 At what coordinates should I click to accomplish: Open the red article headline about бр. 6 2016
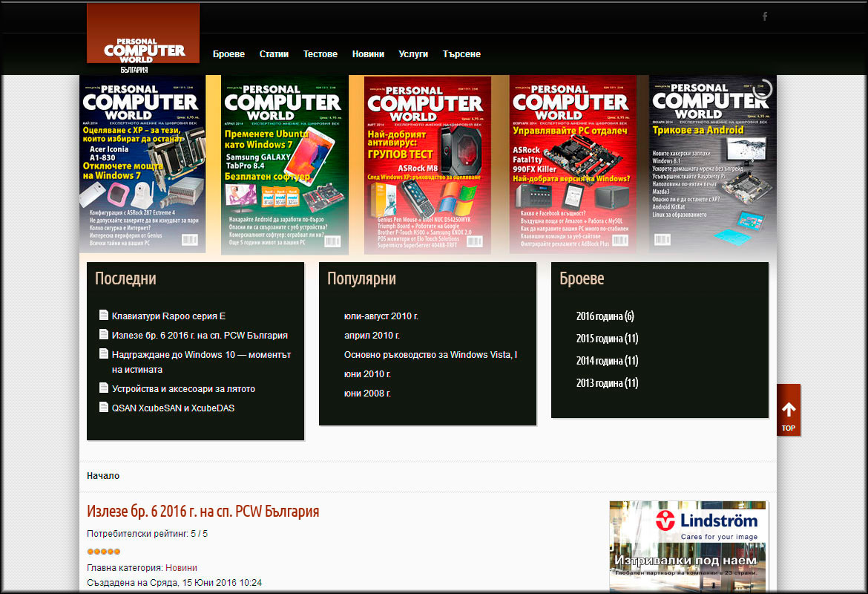203,511
